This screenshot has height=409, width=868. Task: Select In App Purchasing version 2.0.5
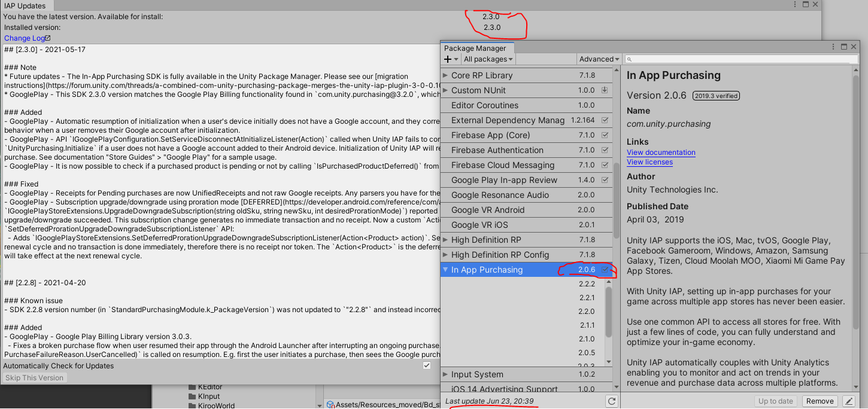tap(587, 353)
